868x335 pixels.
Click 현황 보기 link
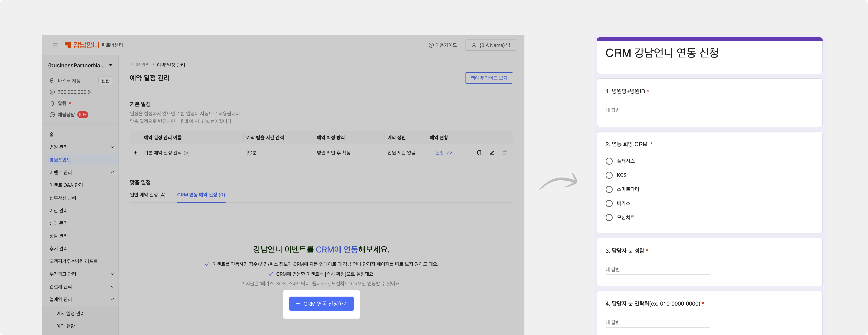coord(444,153)
